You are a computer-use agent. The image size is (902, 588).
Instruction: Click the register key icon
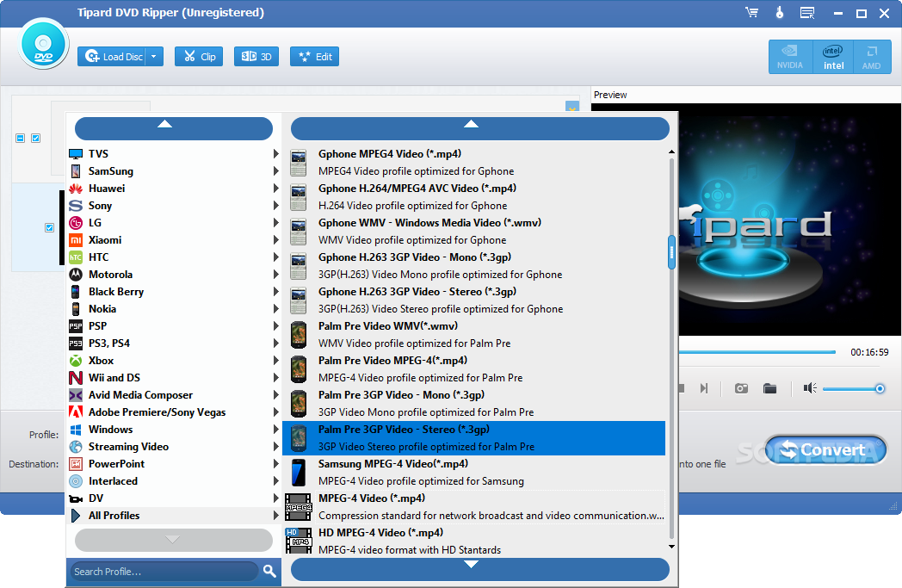pos(780,13)
